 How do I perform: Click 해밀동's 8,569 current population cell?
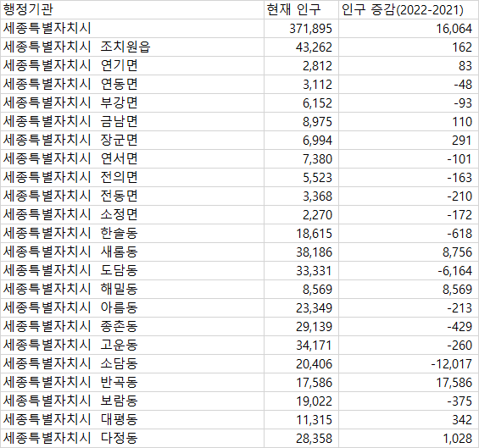301,290
